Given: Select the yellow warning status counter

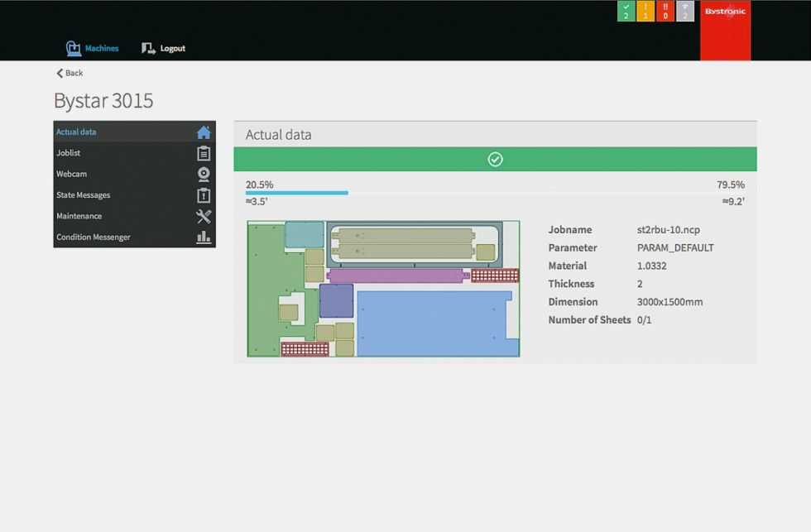Looking at the screenshot, I should coord(645,12).
